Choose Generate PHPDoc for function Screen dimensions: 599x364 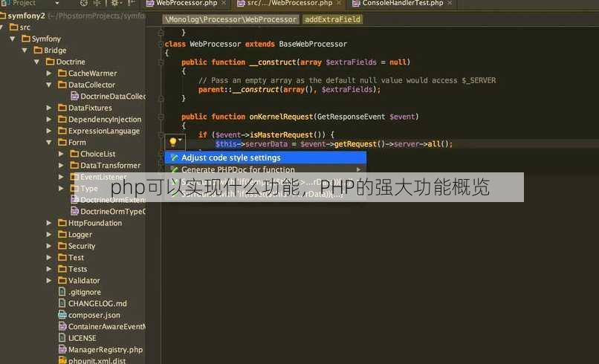pyautogui.click(x=265, y=169)
